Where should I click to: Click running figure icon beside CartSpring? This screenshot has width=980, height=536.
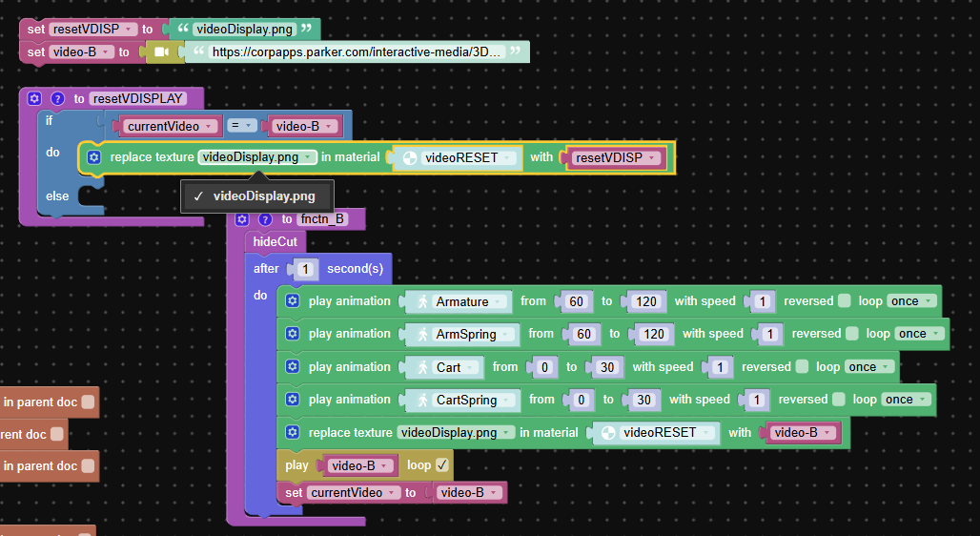click(422, 401)
